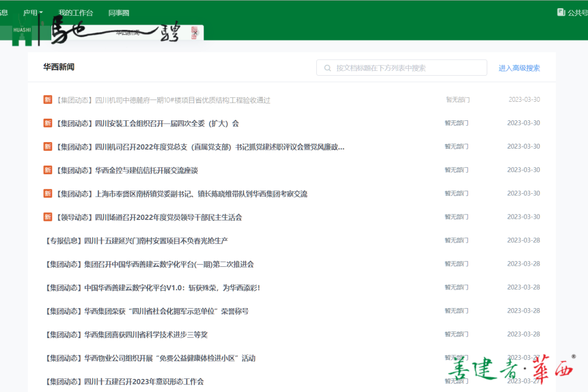Open article 华西集团荣获拥军示范单位荣誉称号
Viewport: 588px width, 392px height.
(146, 311)
